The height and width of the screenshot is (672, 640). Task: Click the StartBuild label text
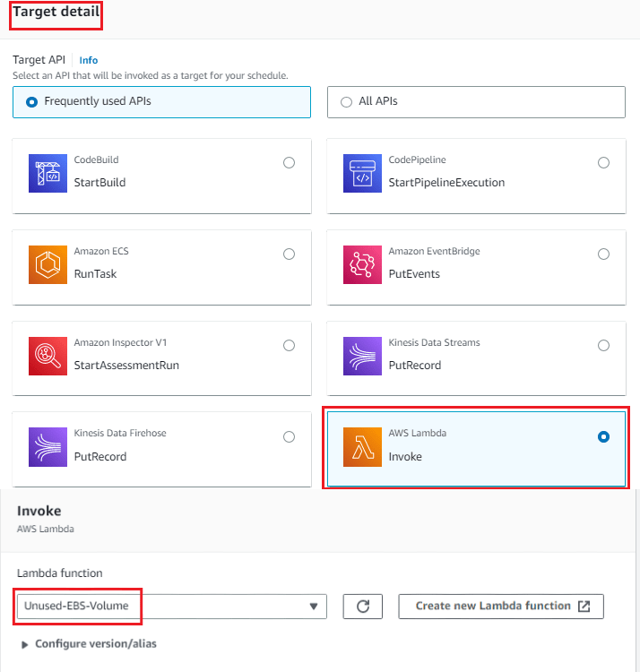click(x=99, y=183)
